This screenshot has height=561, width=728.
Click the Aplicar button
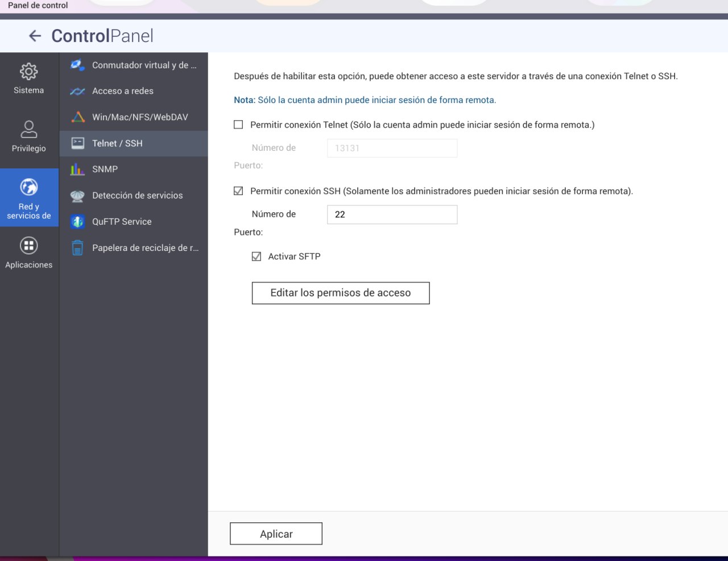tap(276, 534)
